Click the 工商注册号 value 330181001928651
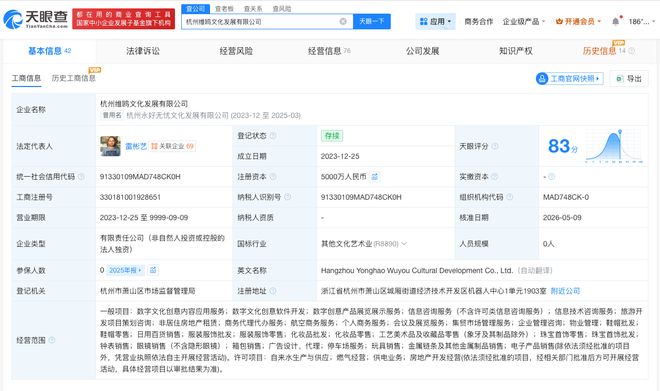This screenshot has width=660, height=391. pyautogui.click(x=130, y=197)
